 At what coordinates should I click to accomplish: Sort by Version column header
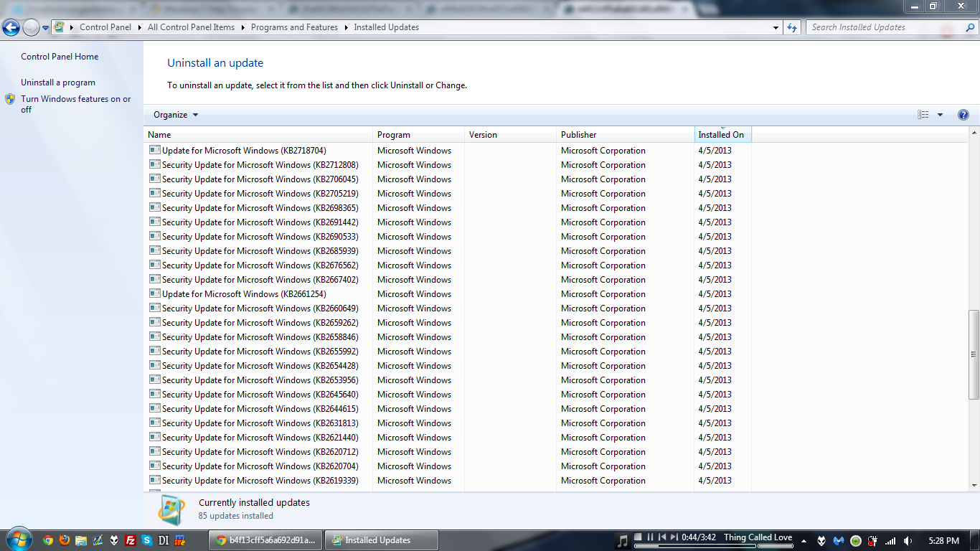click(510, 134)
